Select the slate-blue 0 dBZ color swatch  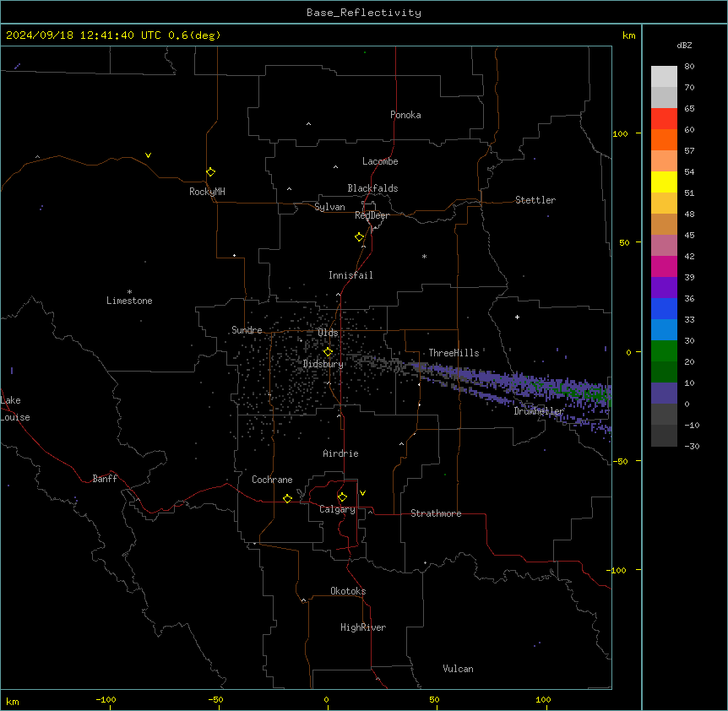point(664,393)
